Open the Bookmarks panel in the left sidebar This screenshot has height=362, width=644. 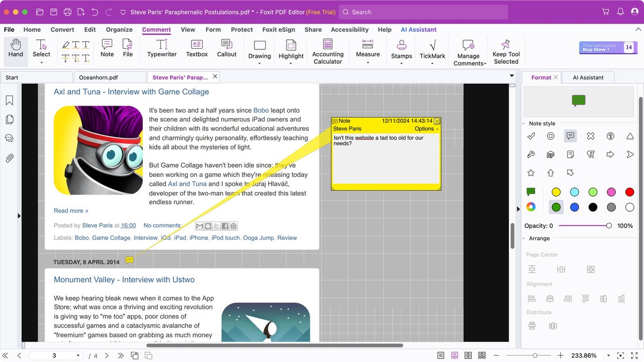coord(9,100)
